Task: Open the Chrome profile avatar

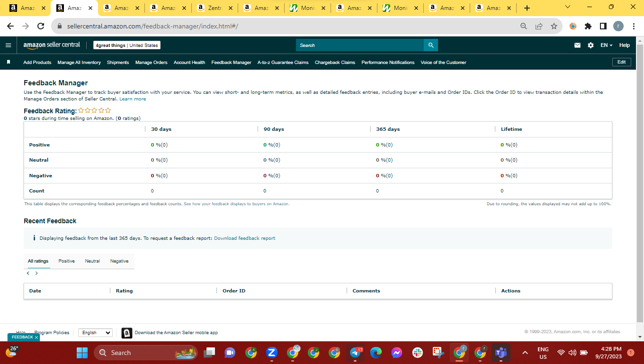Action: pos(618,26)
